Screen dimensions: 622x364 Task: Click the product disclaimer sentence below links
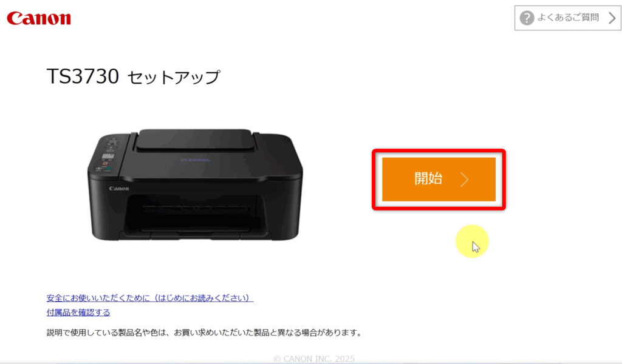[x=204, y=332]
